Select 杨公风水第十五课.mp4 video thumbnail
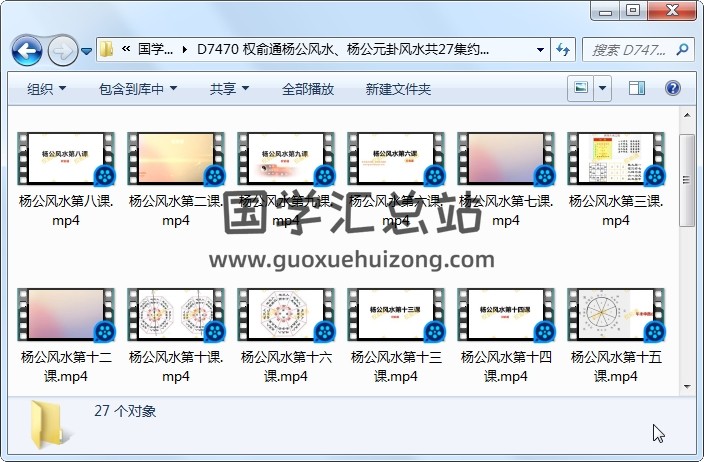Image resolution: width=704 pixels, height=462 pixels. 616,314
